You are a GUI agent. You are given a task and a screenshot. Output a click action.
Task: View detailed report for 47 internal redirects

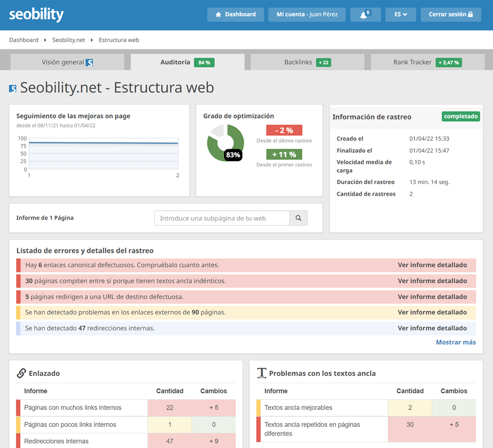point(432,328)
